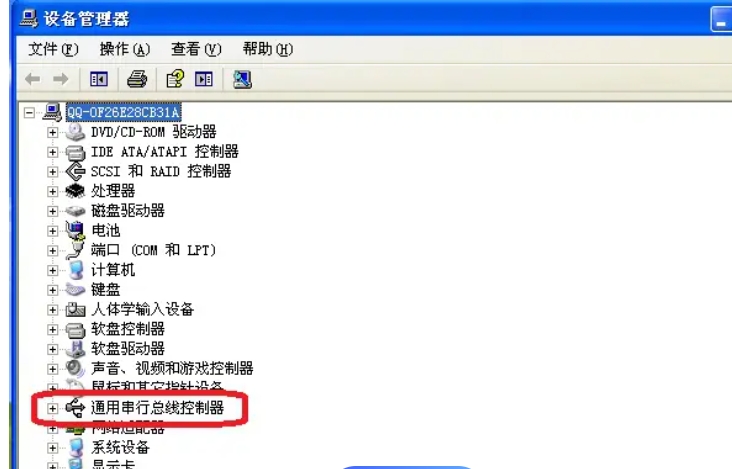This screenshot has height=469, width=732.
Task: Open the 操作(A) menu
Action: (x=125, y=49)
